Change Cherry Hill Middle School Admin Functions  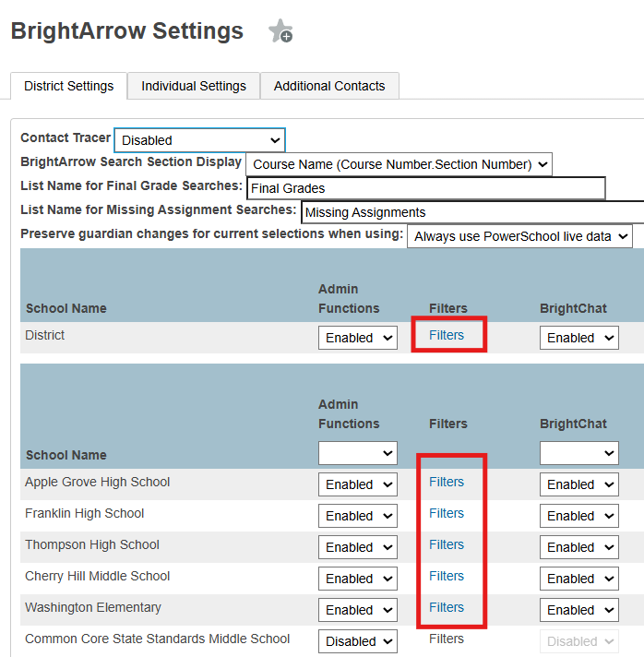(358, 579)
